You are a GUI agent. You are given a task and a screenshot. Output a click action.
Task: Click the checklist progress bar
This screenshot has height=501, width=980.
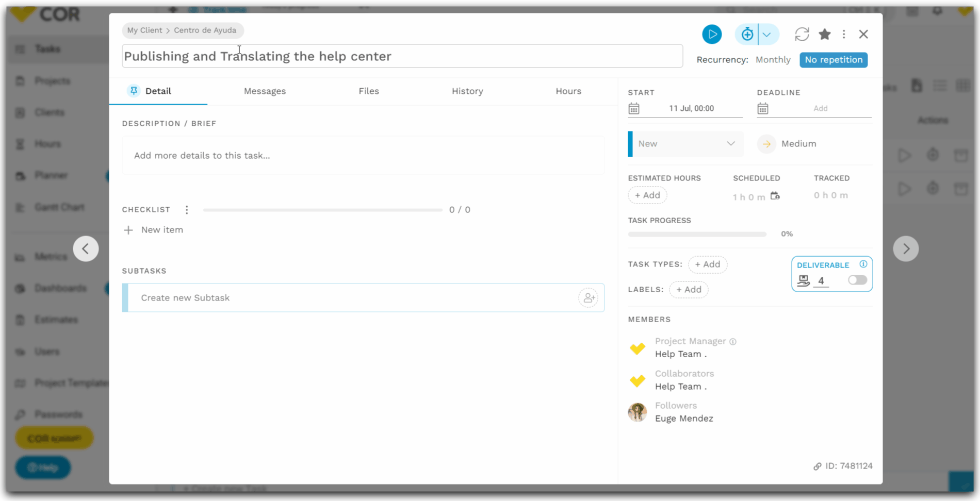coord(323,210)
